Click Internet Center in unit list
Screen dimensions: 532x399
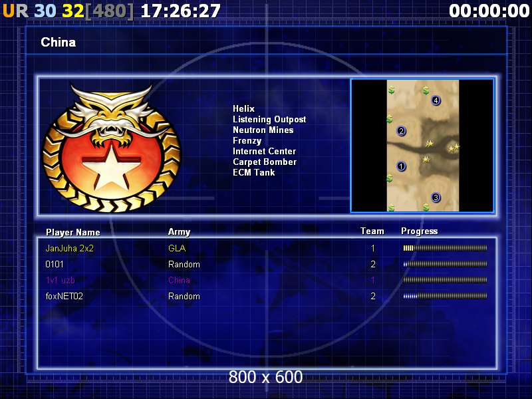pyautogui.click(x=264, y=152)
